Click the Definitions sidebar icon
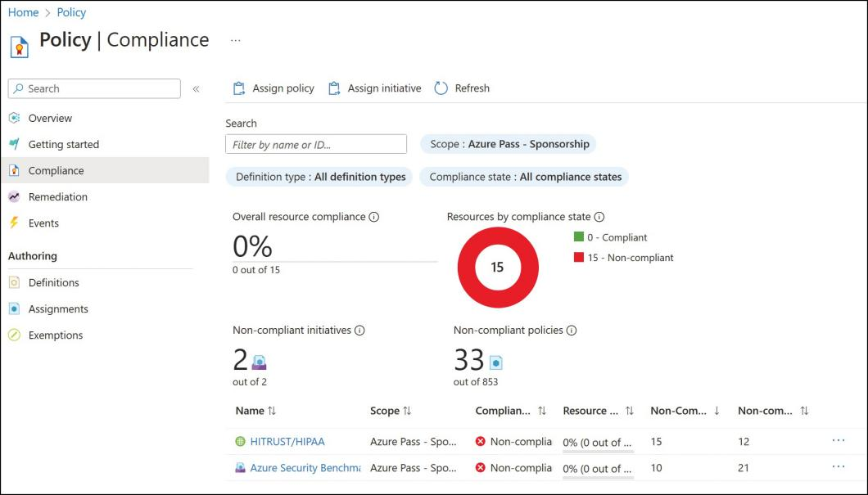The image size is (868, 495). [x=15, y=282]
